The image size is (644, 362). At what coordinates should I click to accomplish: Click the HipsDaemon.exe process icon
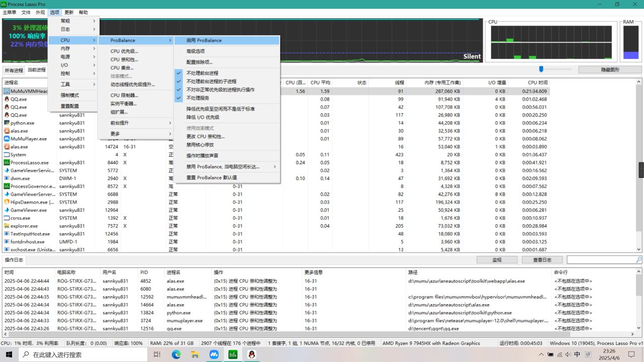pyautogui.click(x=7, y=202)
